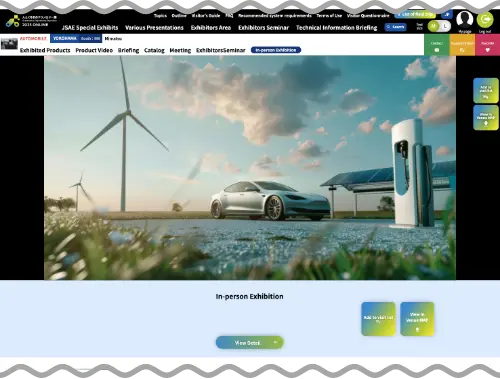
Task: Expand the View Detail button
Action: click(250, 342)
